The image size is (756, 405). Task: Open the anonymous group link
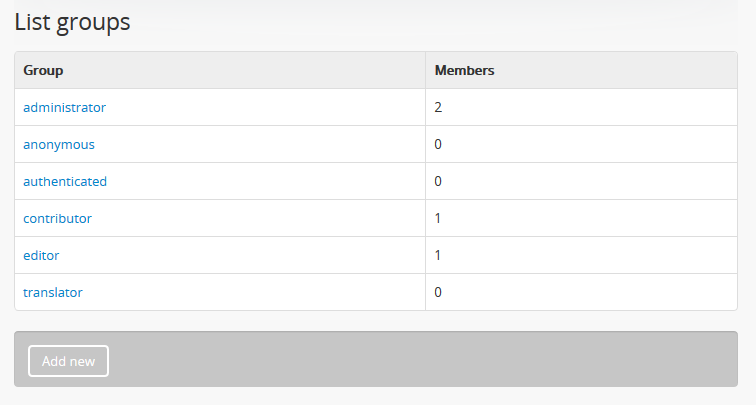coord(59,144)
